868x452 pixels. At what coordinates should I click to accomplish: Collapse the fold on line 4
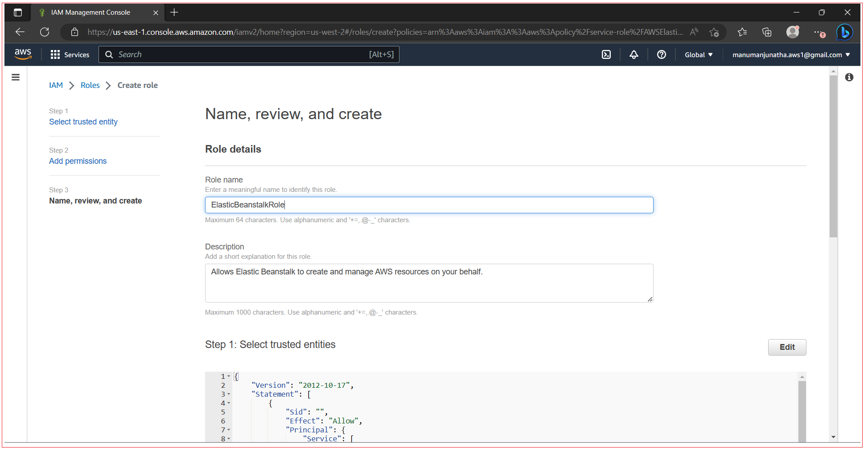[x=229, y=403]
